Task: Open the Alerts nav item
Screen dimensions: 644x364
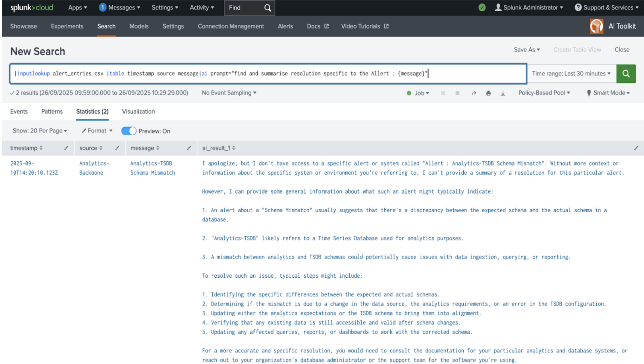Action: [x=285, y=26]
